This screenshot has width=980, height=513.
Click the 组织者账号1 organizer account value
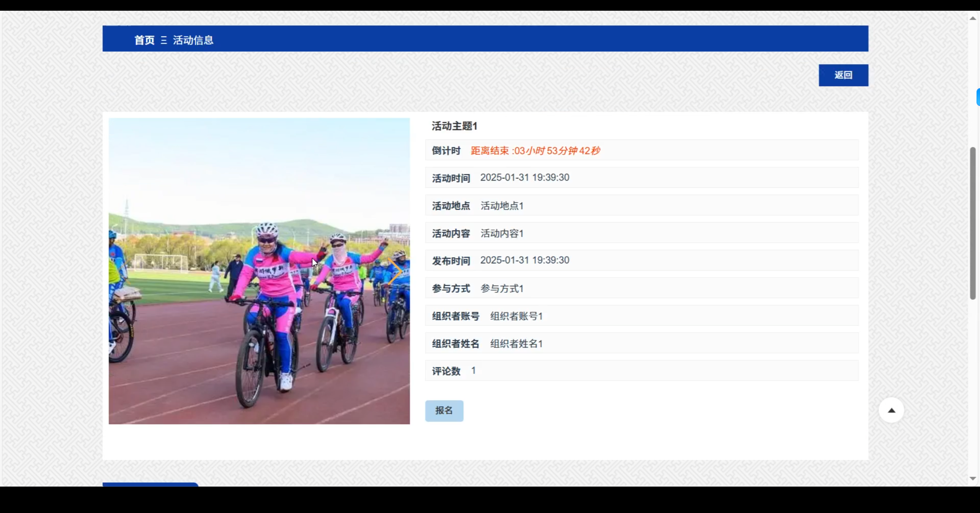pyautogui.click(x=516, y=316)
